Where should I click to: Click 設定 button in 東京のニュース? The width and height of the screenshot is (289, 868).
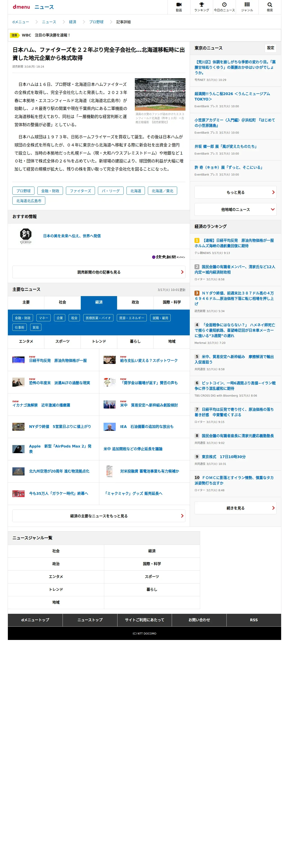271,48
